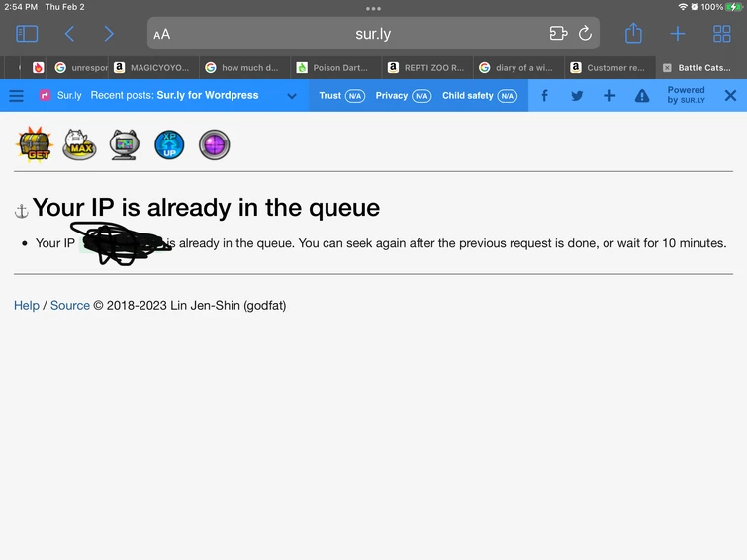Switch to the Poison Dart tab
747x560 pixels.
pyautogui.click(x=335, y=67)
